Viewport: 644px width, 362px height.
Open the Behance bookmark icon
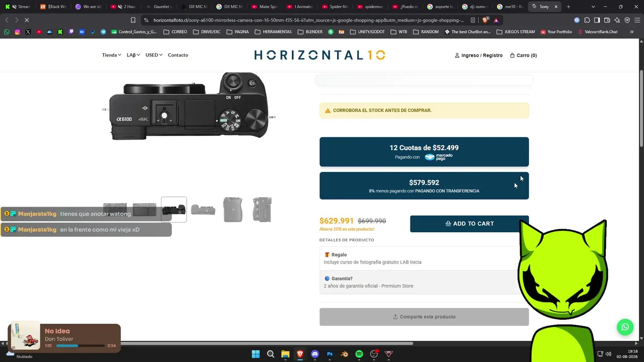click(x=82, y=32)
